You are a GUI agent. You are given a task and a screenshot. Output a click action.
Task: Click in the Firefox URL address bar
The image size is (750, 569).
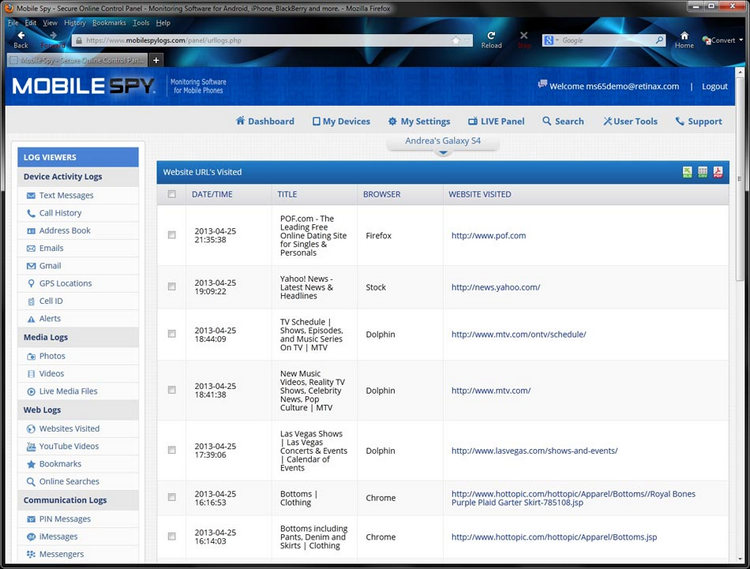coord(272,40)
